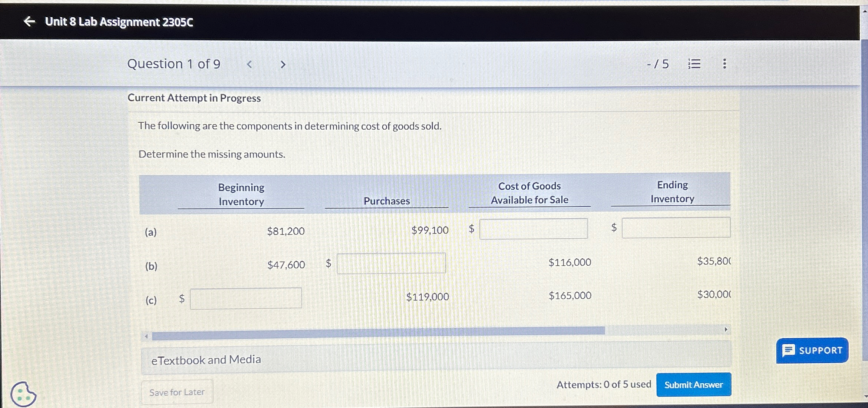Click row (a) Ending Inventory field

pyautogui.click(x=676, y=227)
